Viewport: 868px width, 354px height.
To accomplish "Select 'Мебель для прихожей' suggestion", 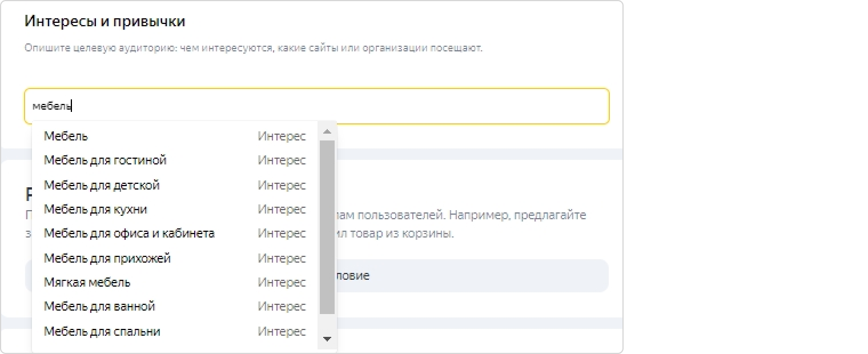I will [107, 259].
